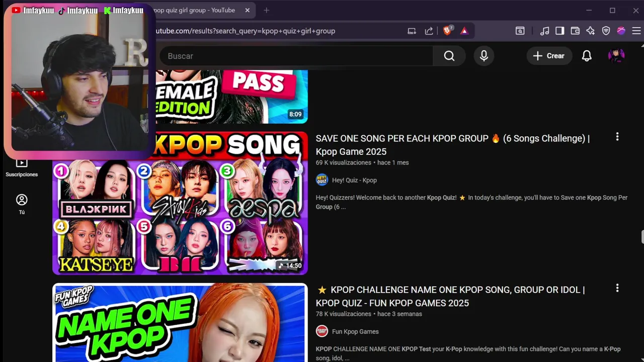
Task: Open the Hey! Quiz - Kpop channel name
Action: click(354, 180)
